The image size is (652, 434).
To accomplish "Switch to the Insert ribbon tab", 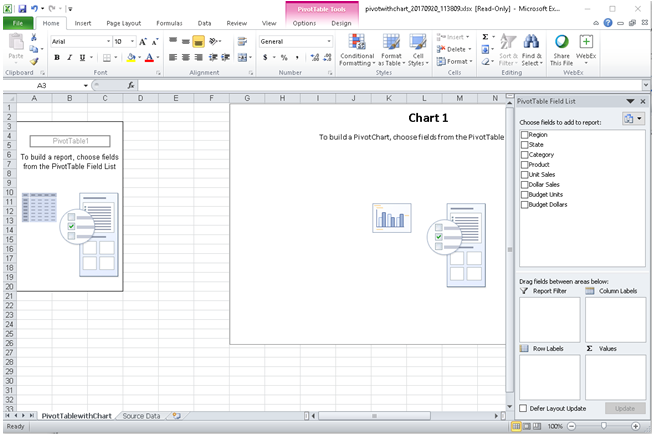I will [x=83, y=22].
